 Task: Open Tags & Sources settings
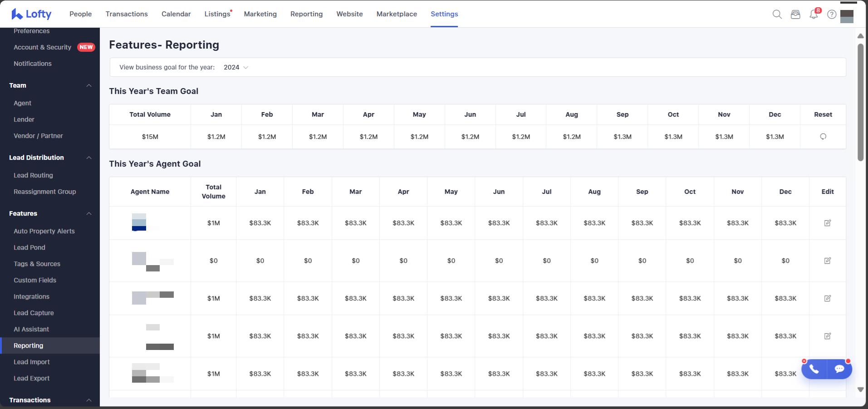click(37, 264)
